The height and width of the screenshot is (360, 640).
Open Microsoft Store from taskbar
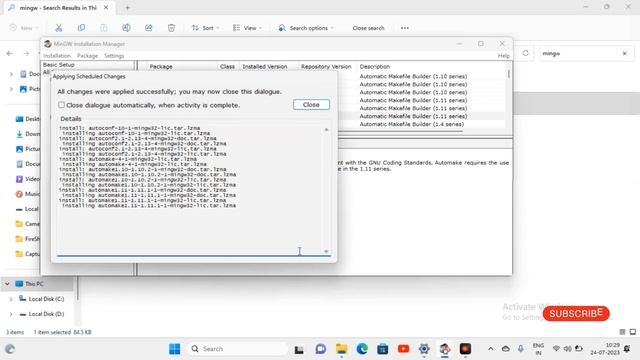point(383,349)
